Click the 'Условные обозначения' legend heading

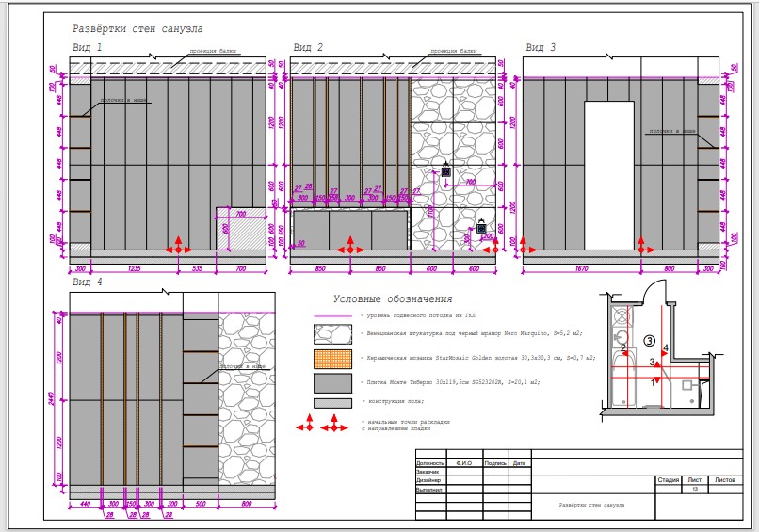393,299
